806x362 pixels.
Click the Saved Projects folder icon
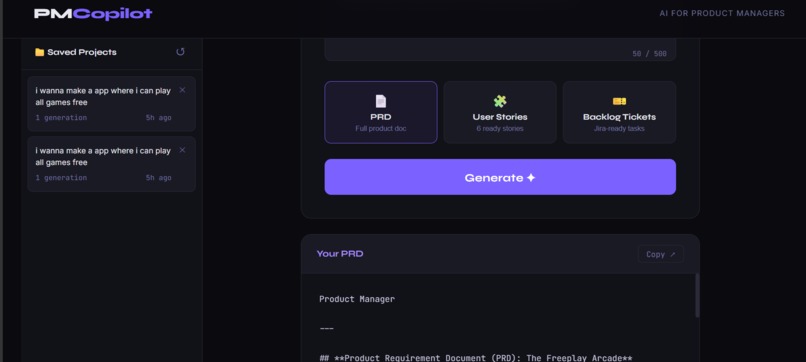pos(39,52)
